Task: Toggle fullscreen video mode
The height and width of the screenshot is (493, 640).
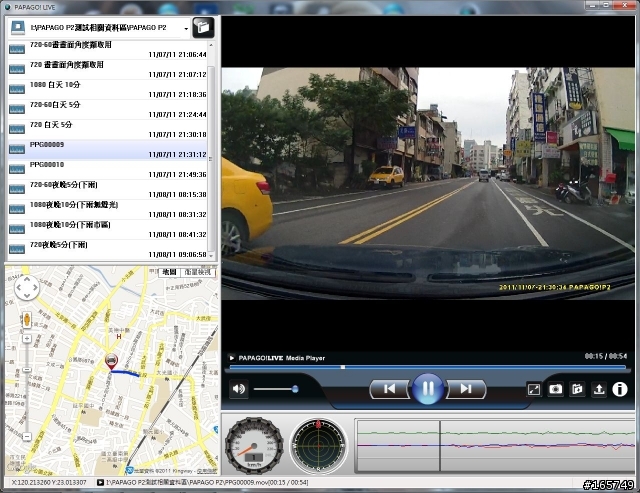Action: pos(534,389)
